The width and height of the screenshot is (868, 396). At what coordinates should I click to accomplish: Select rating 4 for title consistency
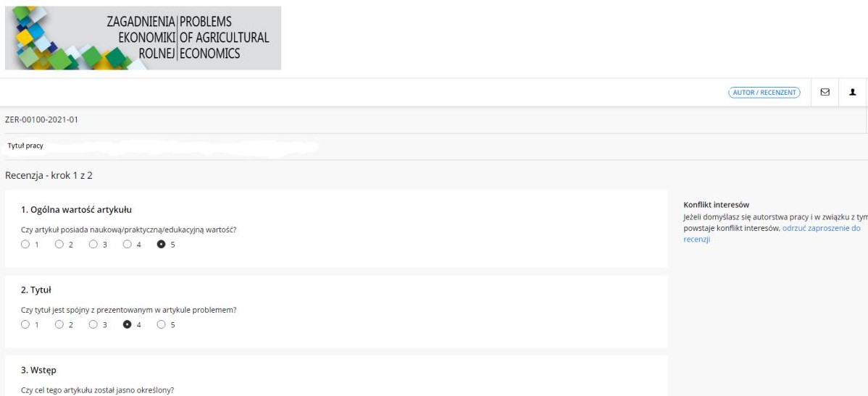point(128,324)
